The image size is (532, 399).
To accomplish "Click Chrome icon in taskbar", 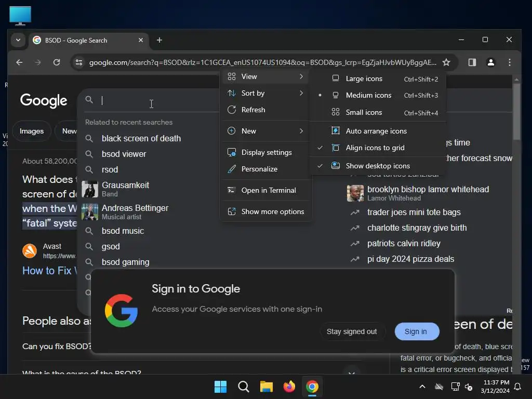I will 312,387.
